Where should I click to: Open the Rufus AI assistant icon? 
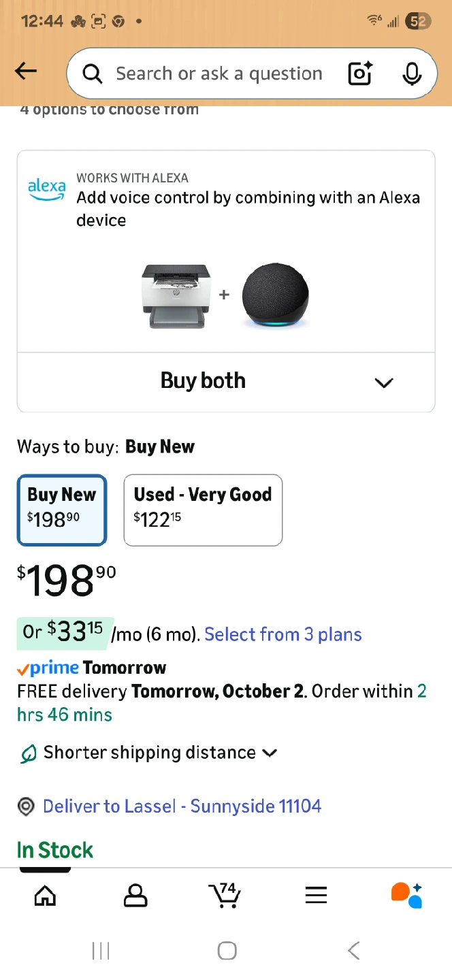pos(406,896)
